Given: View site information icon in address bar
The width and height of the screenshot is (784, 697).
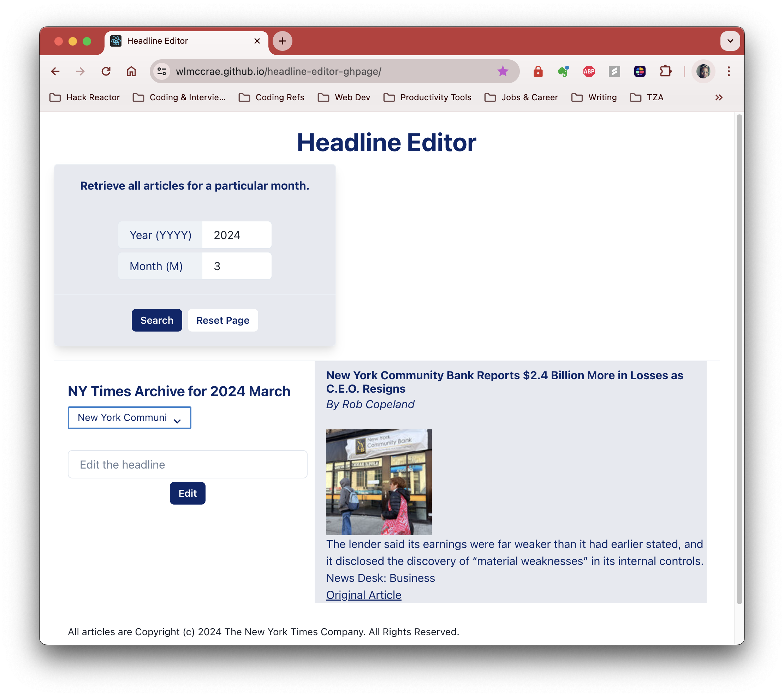Looking at the screenshot, I should click(x=162, y=71).
